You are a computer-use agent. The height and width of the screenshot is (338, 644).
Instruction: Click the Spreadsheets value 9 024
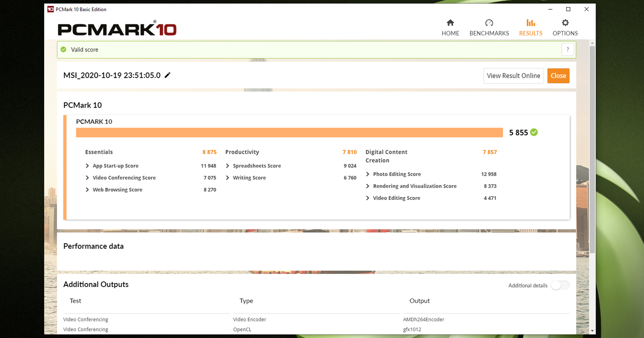coord(350,166)
